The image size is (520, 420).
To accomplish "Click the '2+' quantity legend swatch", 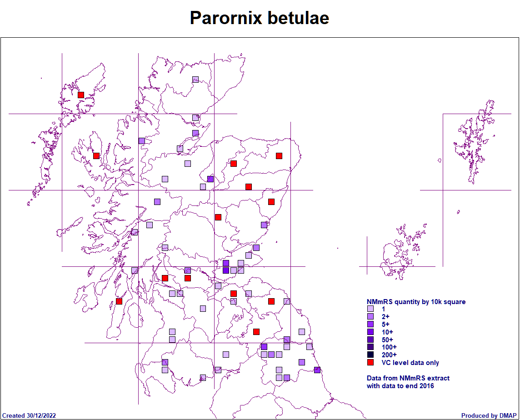I will click(x=370, y=316).
